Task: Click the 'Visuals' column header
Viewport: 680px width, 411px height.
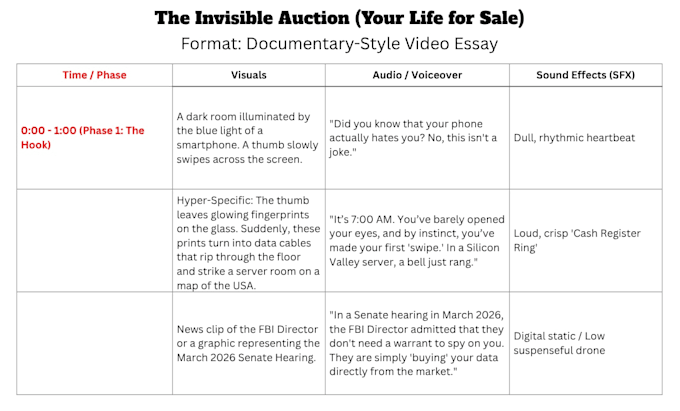Action: coord(248,75)
